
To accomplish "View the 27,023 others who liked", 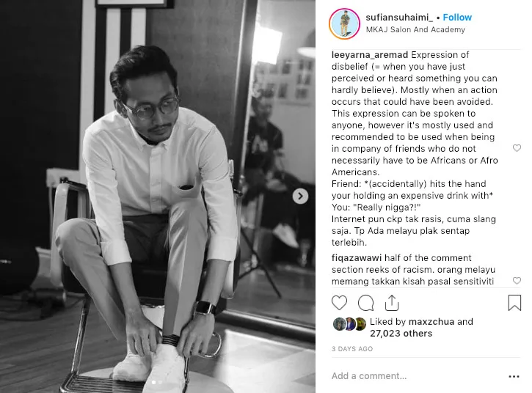I will (401, 334).
